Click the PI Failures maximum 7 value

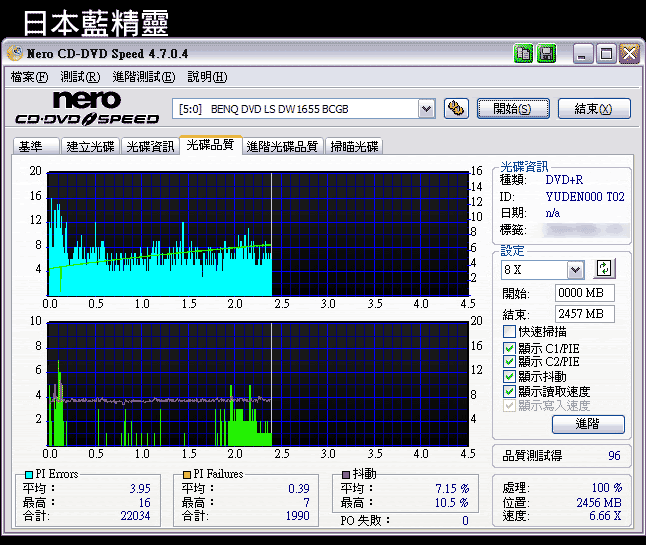click(x=307, y=503)
